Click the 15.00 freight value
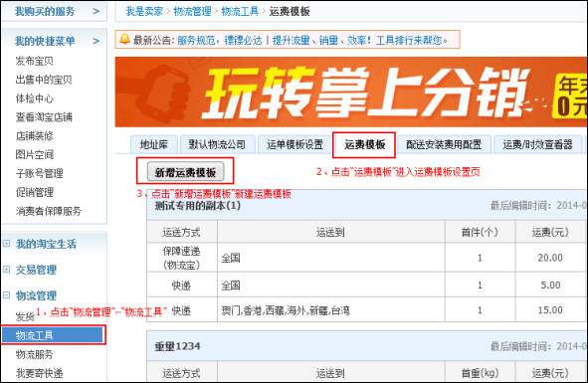This screenshot has width=588, height=383. click(550, 310)
